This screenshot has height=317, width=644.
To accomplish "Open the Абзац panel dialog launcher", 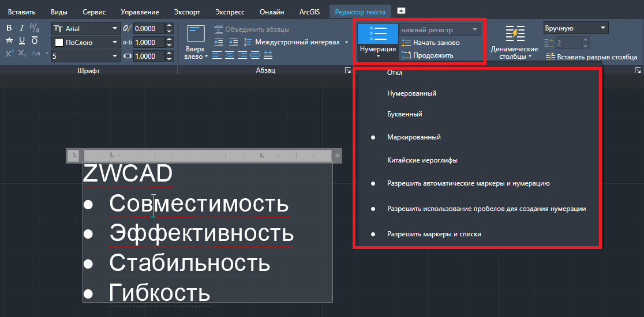I will pos(348,70).
